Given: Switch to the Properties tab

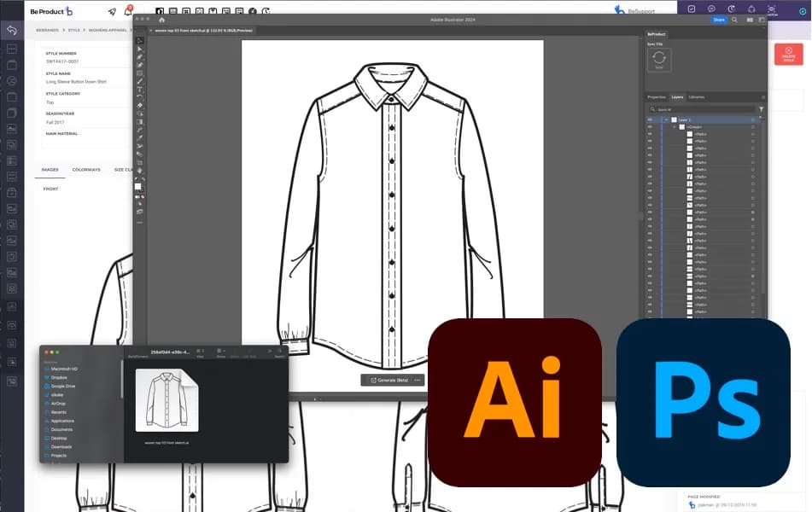Looking at the screenshot, I should [656, 97].
